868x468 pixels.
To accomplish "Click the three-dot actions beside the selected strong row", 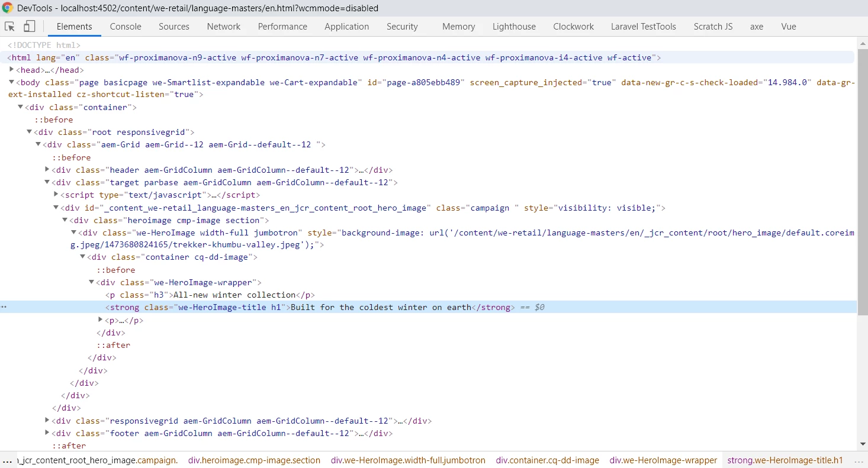I will (x=4, y=308).
